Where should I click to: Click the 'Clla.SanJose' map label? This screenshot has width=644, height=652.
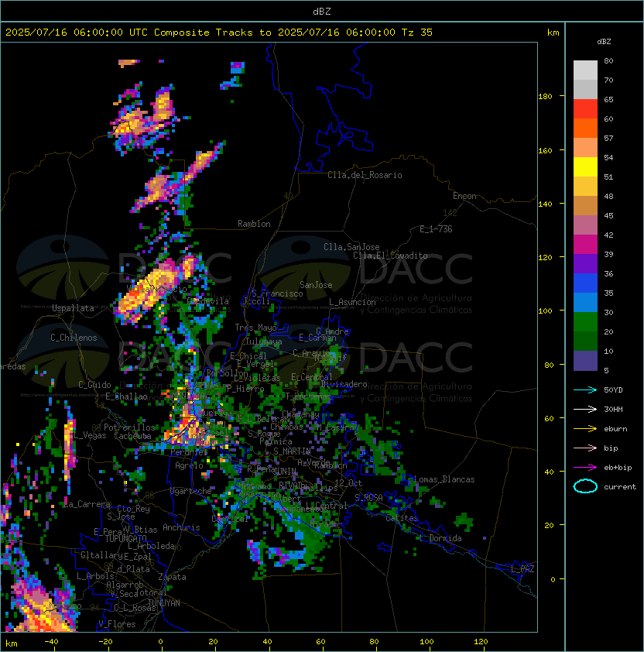(351, 247)
